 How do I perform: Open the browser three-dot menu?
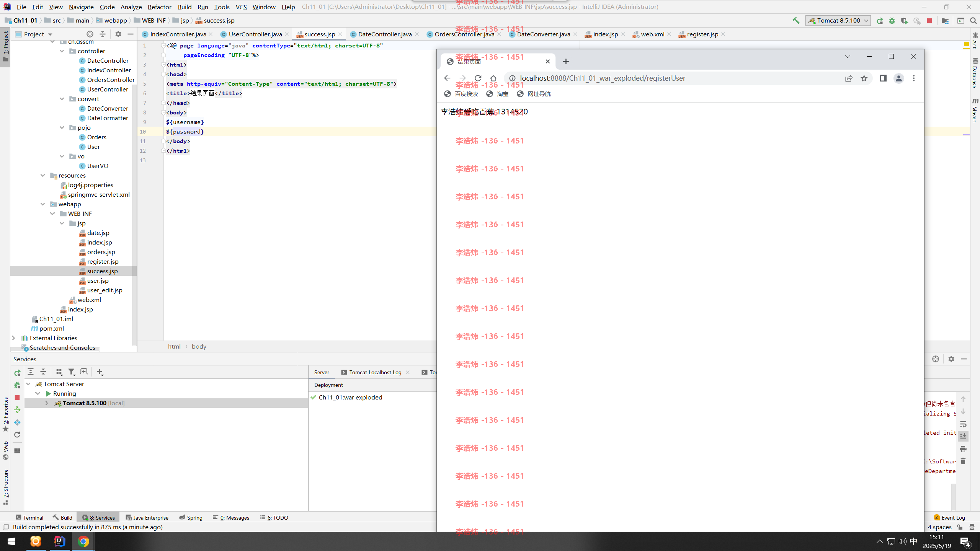pyautogui.click(x=914, y=78)
